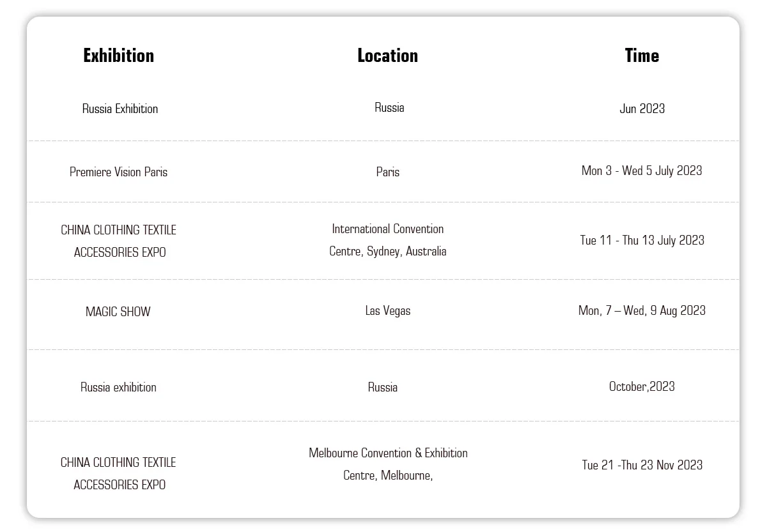
Task: Select International Convention Centre, Sydney location
Action: 388,240
